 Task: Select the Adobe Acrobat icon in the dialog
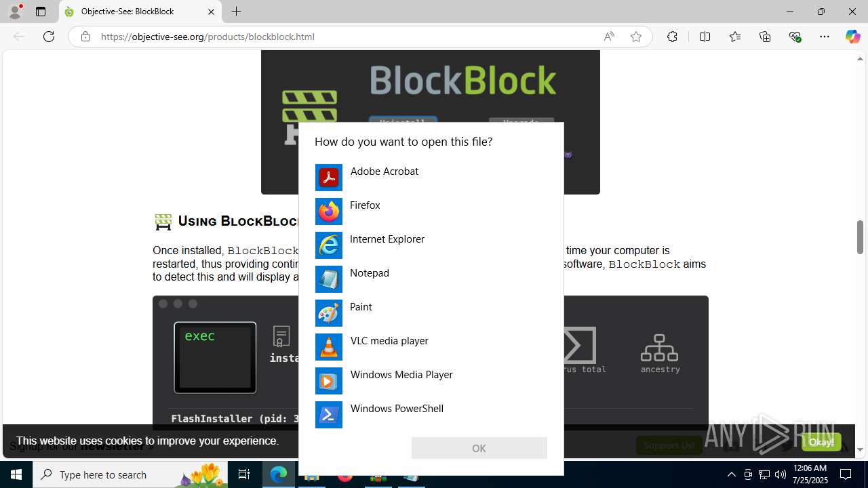click(329, 178)
